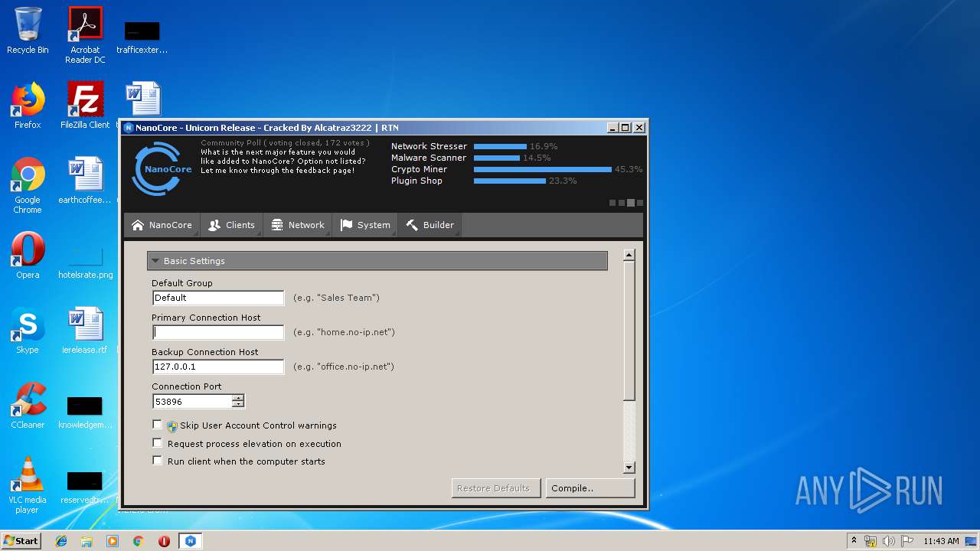Select the lerelease.rtf file icon
The image size is (980, 551).
[85, 331]
